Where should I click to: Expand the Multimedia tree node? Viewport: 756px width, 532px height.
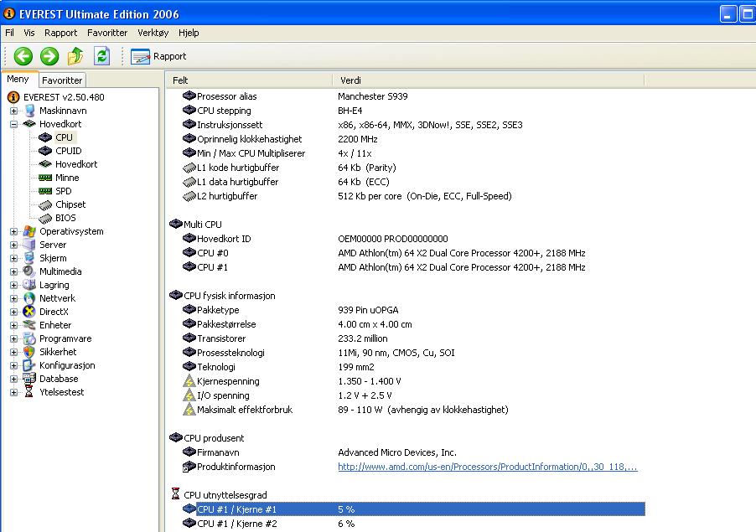tap(13, 271)
